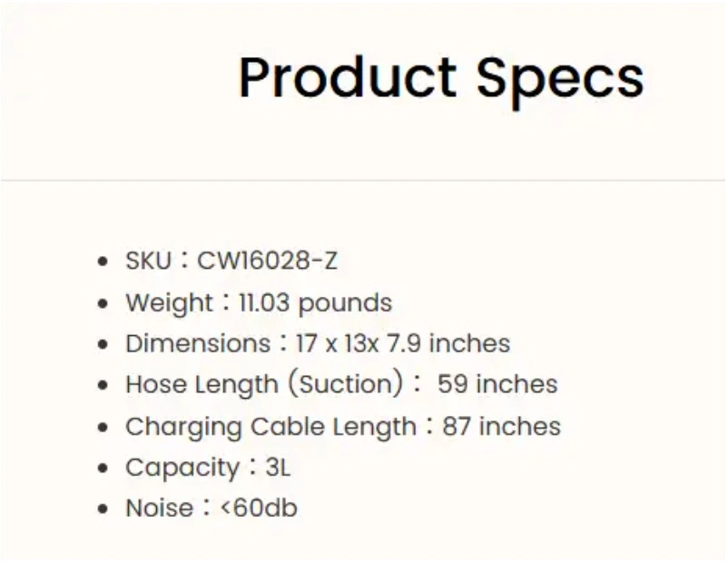Click the Charging Cable Length line
The image size is (728, 564).
point(343,427)
